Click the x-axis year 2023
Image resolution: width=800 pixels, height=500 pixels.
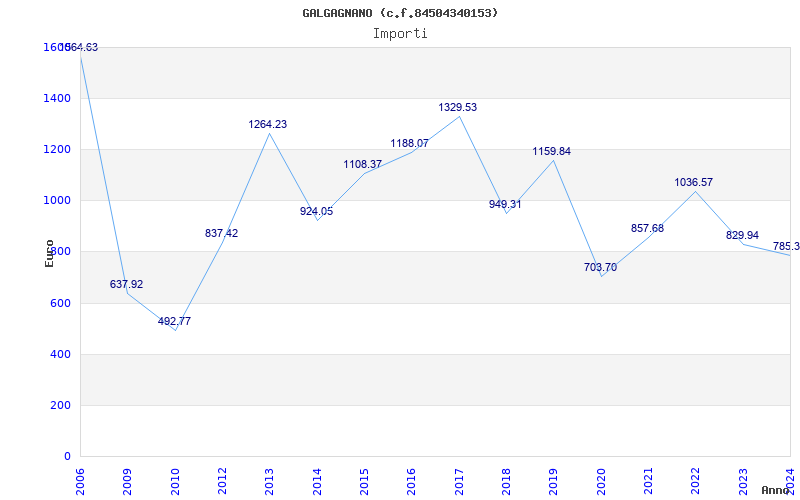click(743, 482)
